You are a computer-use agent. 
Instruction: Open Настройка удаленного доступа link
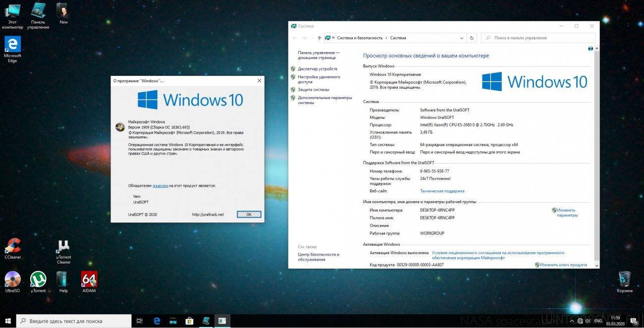pos(319,79)
